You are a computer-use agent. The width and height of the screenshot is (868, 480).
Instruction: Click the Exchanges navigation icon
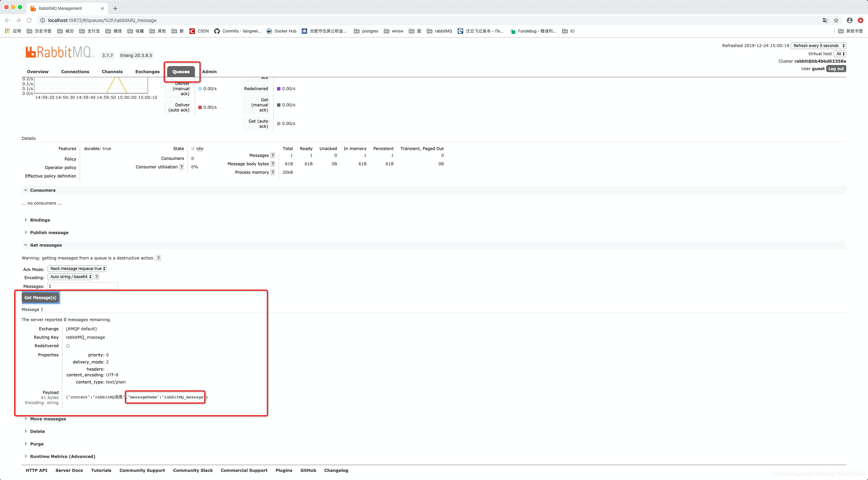coord(147,71)
